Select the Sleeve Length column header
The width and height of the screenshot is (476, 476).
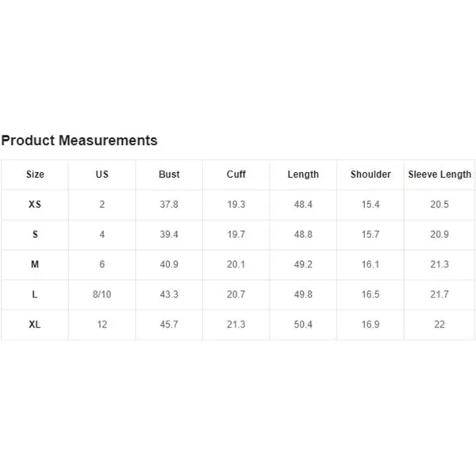point(440,175)
